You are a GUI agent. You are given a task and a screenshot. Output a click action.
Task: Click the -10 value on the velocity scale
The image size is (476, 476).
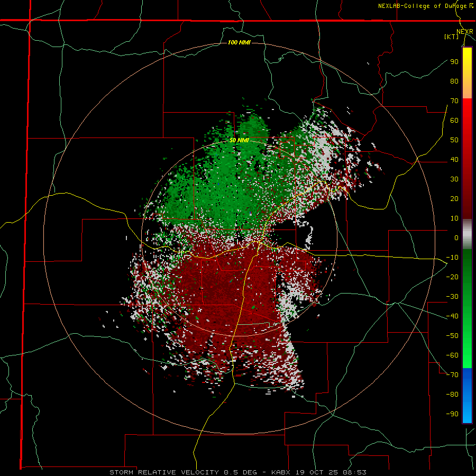(x=452, y=258)
